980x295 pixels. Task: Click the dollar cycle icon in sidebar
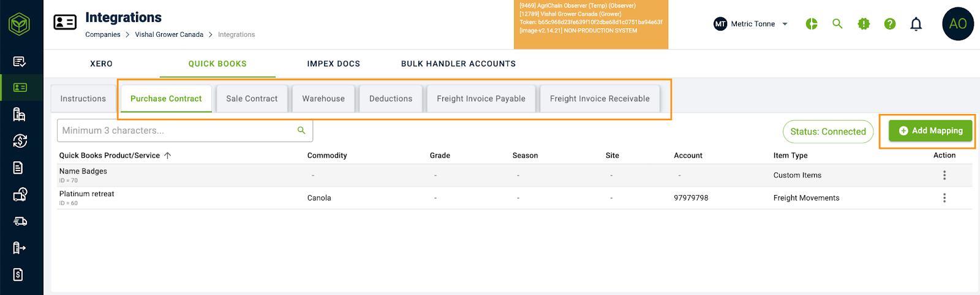click(x=20, y=141)
